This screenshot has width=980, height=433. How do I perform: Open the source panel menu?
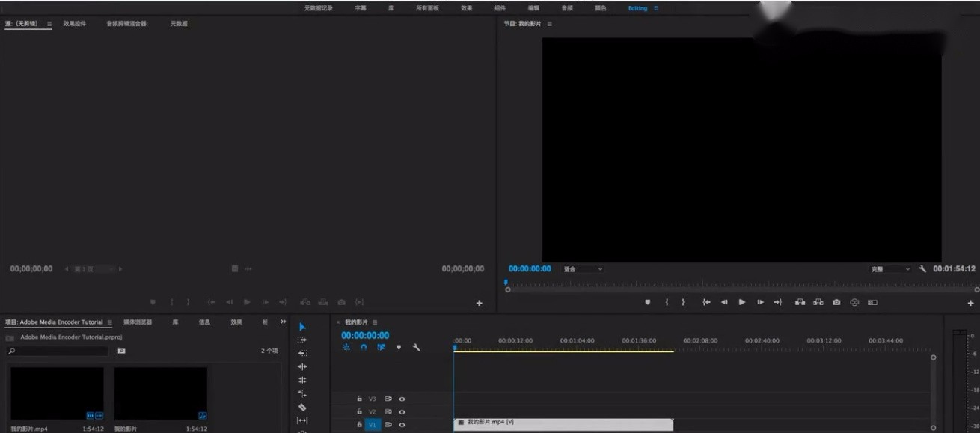(x=49, y=24)
